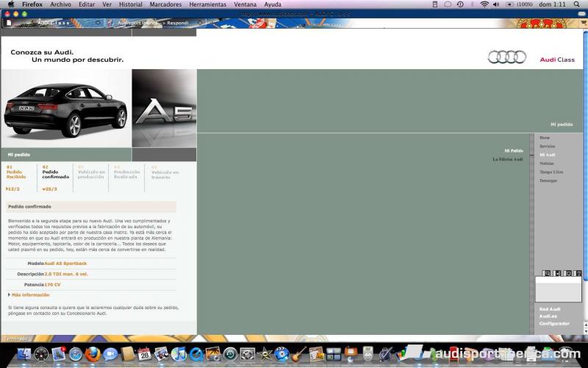
Task: Open the iCal calendar icon showing 28
Action: coord(144,354)
